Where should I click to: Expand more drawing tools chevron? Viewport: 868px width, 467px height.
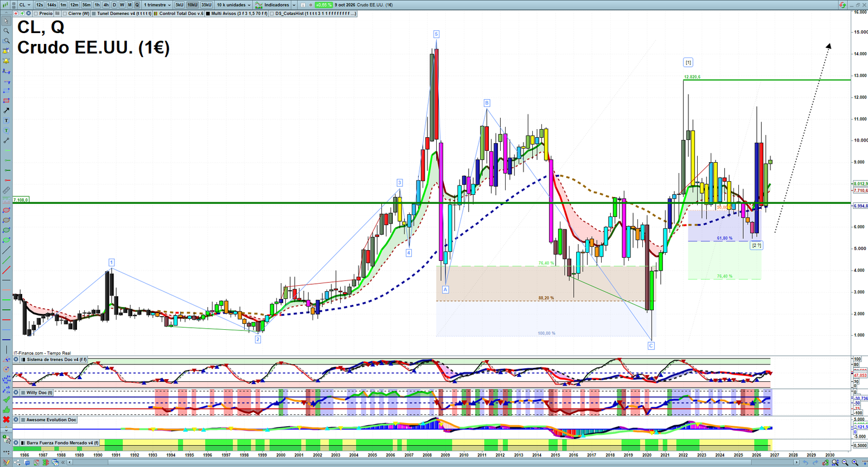(x=6, y=430)
